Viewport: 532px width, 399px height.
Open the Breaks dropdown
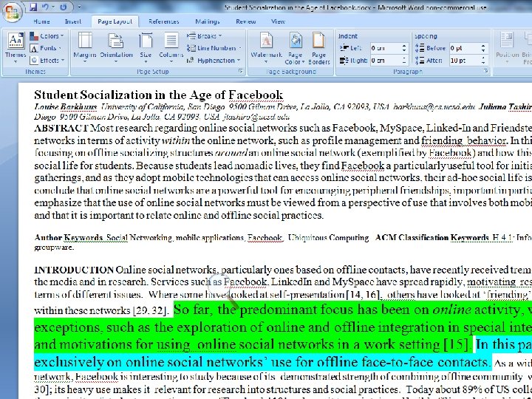point(204,36)
